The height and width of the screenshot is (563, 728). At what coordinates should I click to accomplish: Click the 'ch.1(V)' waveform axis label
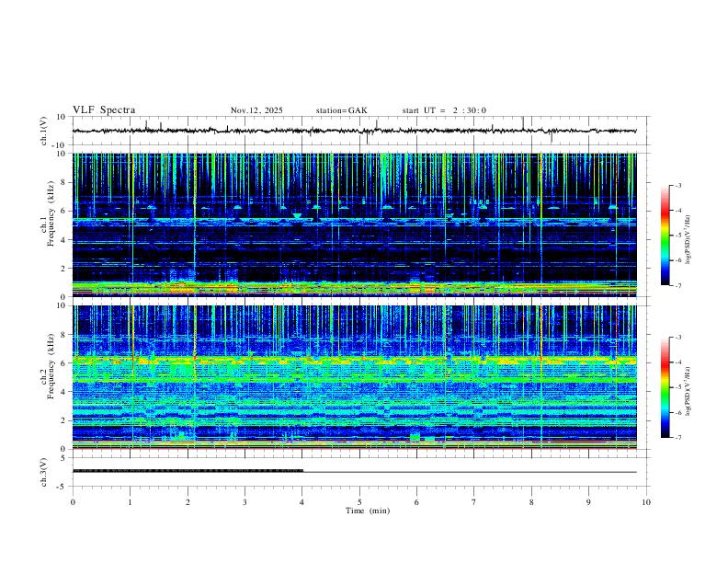[44, 131]
